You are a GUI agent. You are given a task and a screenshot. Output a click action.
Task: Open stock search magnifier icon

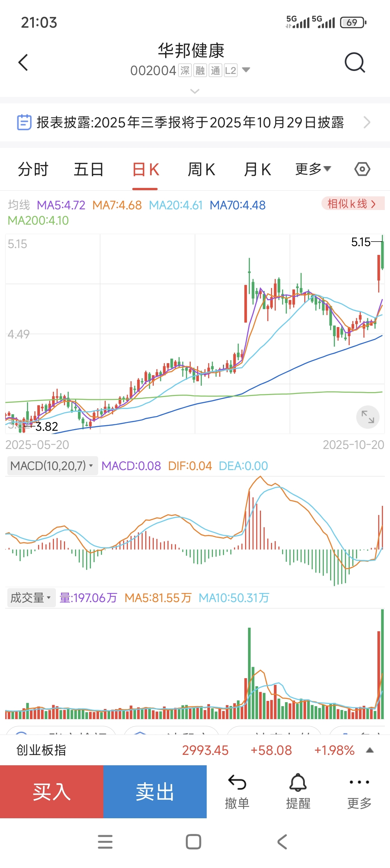pyautogui.click(x=355, y=63)
